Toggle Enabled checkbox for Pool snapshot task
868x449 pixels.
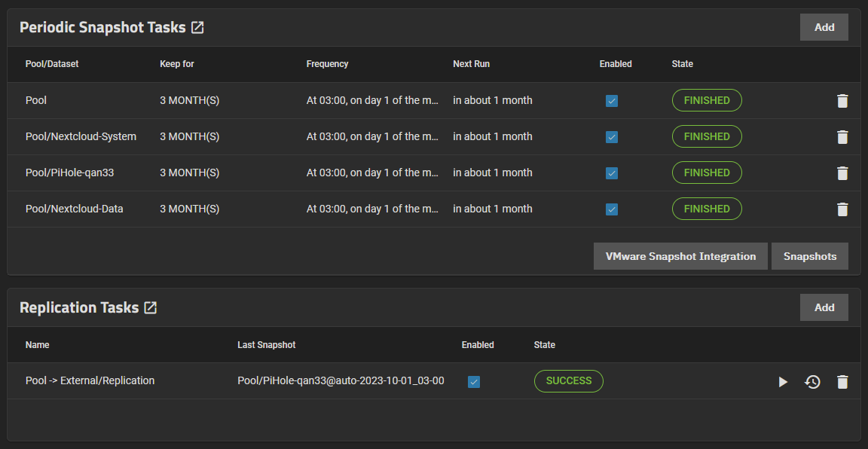pos(612,101)
